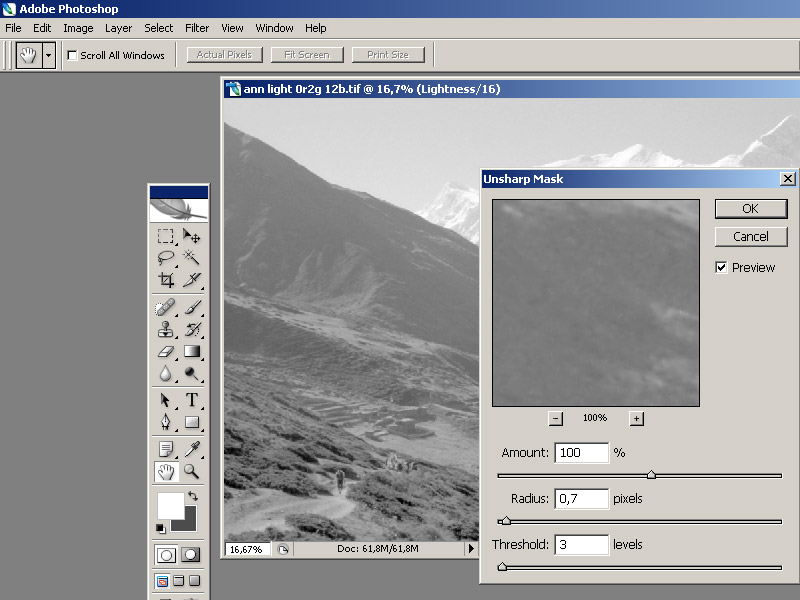Toggle the Preview checkbox
Image resolution: width=800 pixels, height=600 pixels.
(721, 267)
